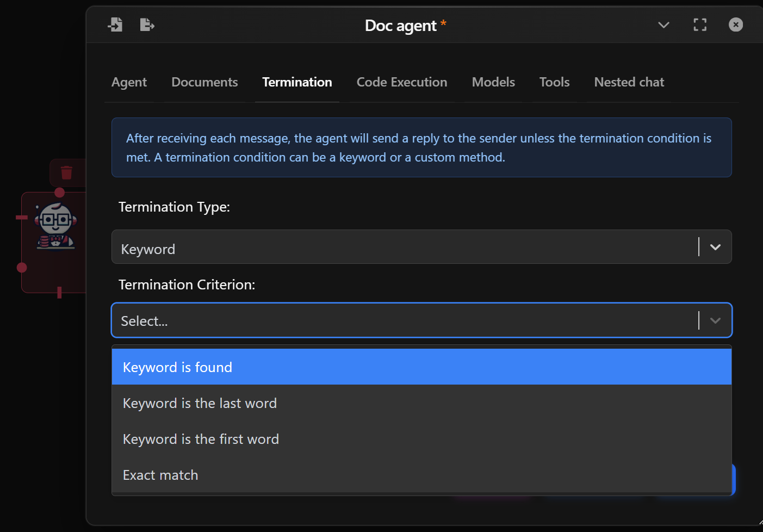Click the chevron on the Keyword selector
Viewport: 763px width, 532px height.
point(715,247)
